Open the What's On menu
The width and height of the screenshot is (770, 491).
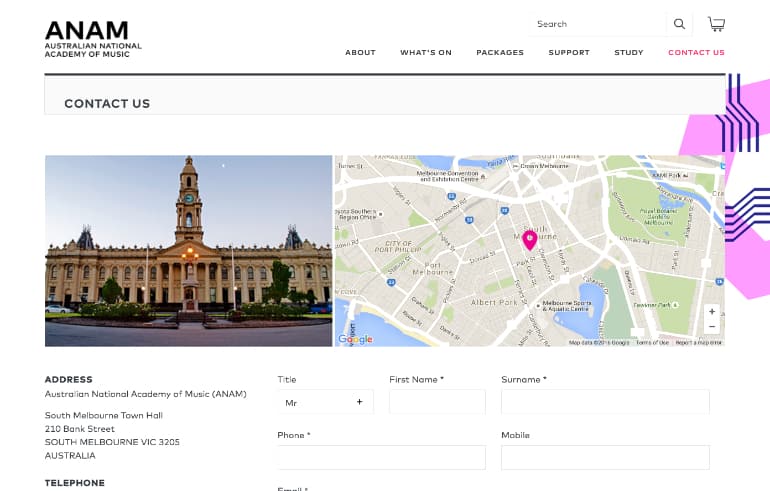click(426, 53)
